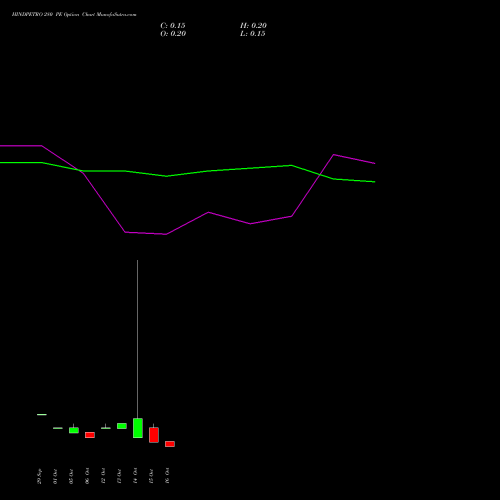Click the 29 Sep date label
This screenshot has height=500, width=500.
[39, 476]
